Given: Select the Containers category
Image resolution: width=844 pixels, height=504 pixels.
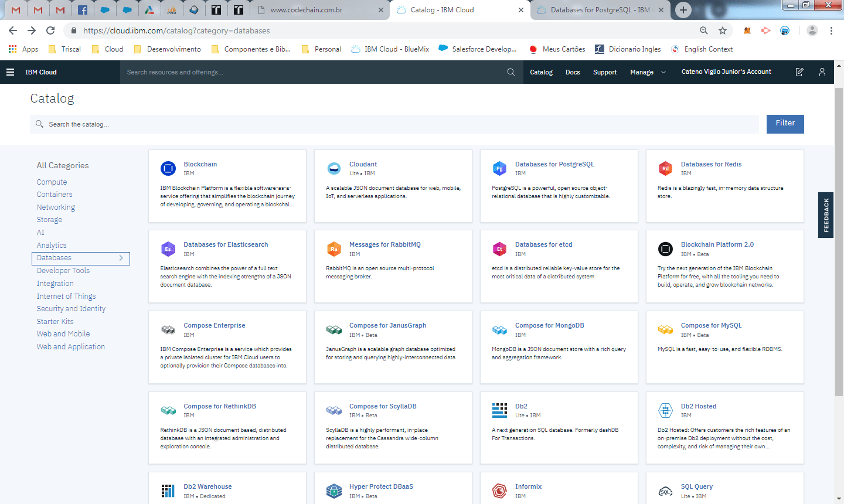Looking at the screenshot, I should (55, 195).
